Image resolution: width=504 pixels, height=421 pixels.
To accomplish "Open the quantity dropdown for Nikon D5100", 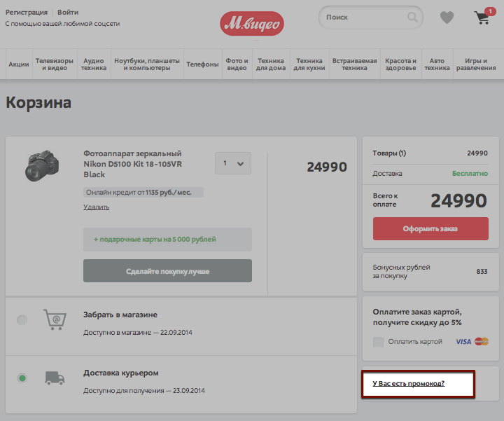I will click(x=233, y=163).
